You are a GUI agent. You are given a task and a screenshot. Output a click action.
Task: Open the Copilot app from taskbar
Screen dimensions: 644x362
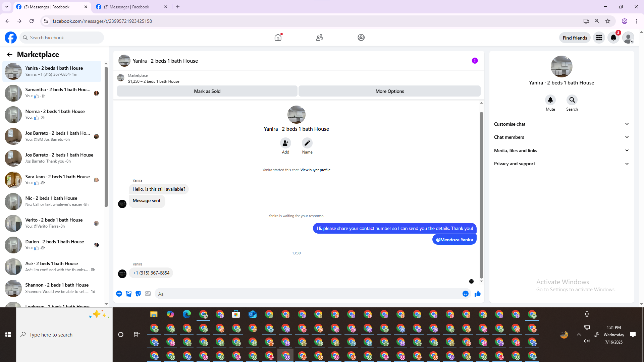click(x=170, y=314)
